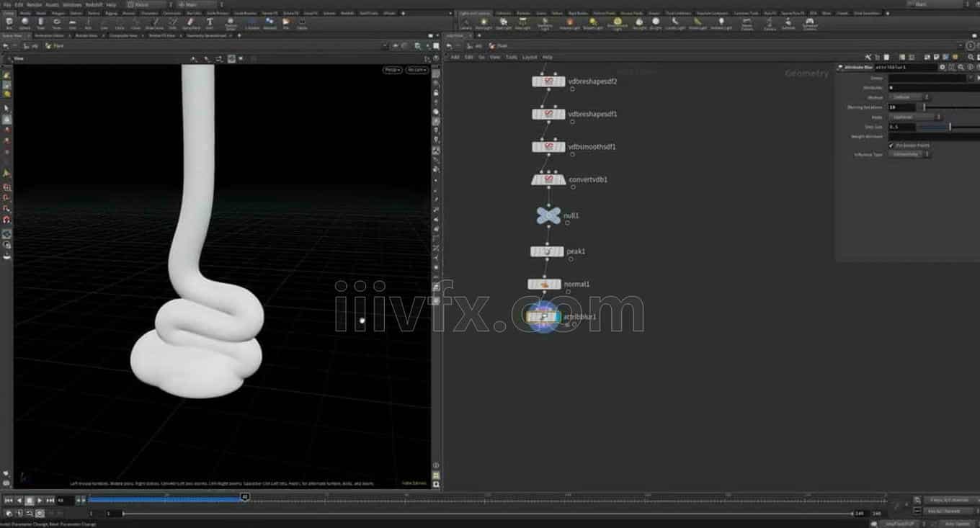Select the vdbsmoothsdf1 node
Screen dimensions: 980x528
click(x=548, y=147)
